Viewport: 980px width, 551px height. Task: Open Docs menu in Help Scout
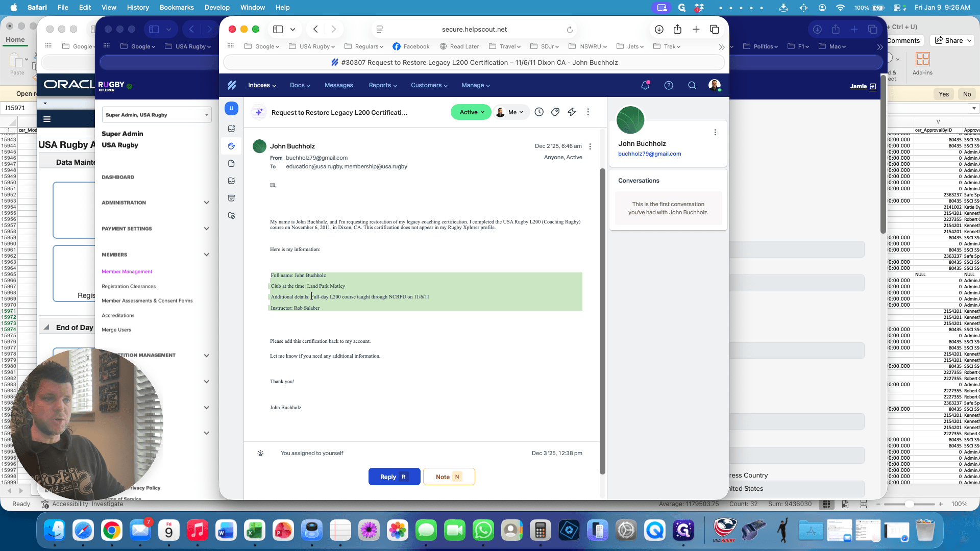(300, 85)
